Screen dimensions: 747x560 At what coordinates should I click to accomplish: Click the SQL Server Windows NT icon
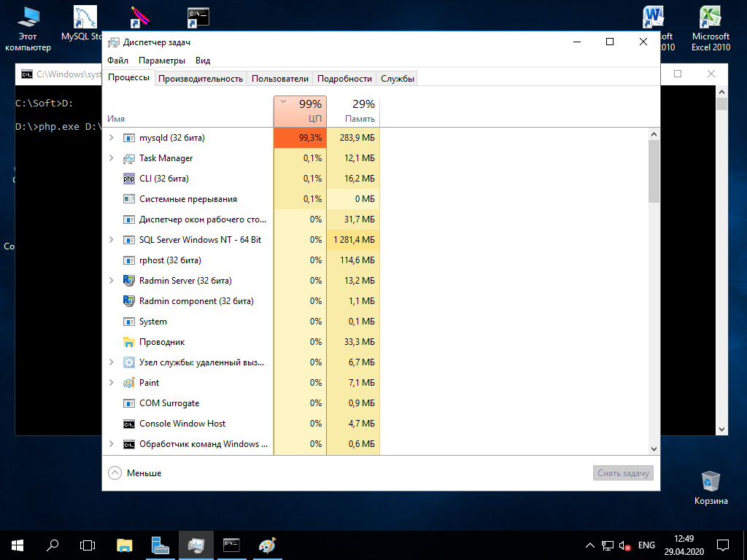point(128,240)
